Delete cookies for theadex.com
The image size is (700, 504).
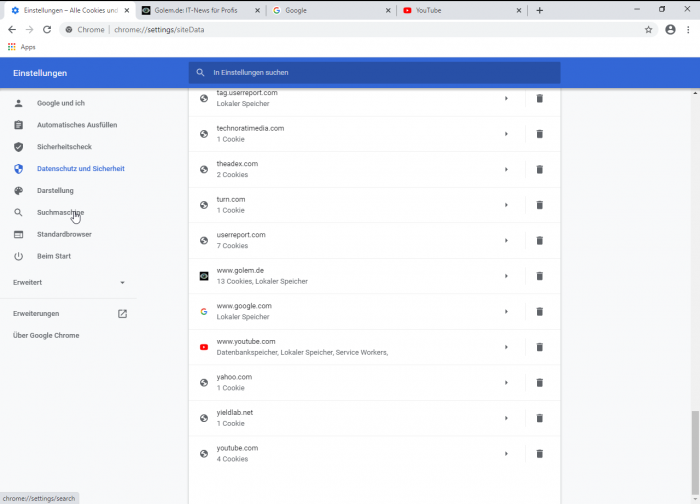click(539, 169)
